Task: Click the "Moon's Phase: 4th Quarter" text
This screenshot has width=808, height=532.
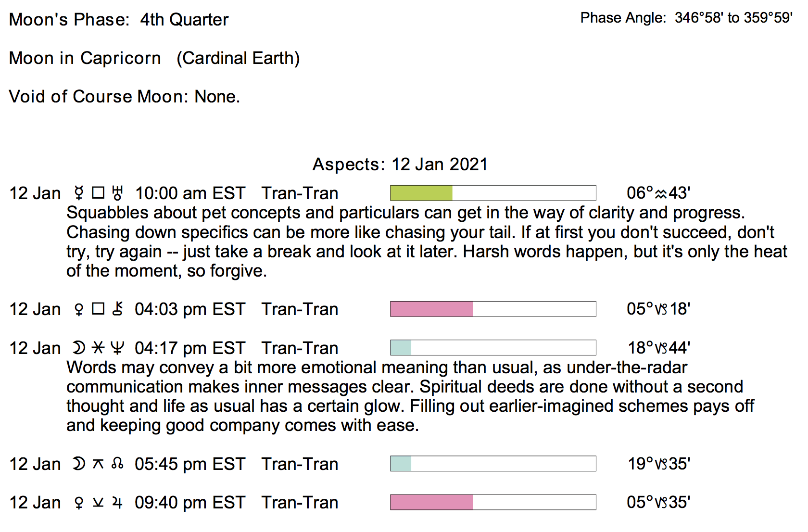Action: pos(119,20)
